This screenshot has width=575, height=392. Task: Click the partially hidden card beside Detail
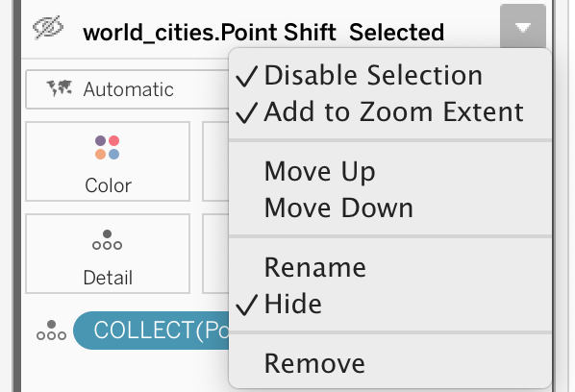215,254
